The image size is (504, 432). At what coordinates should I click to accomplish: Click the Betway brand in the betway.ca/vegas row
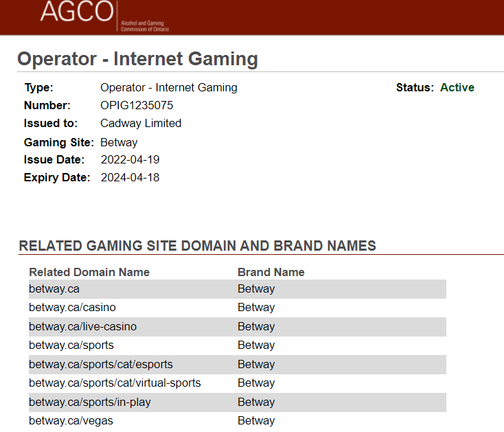(x=256, y=421)
